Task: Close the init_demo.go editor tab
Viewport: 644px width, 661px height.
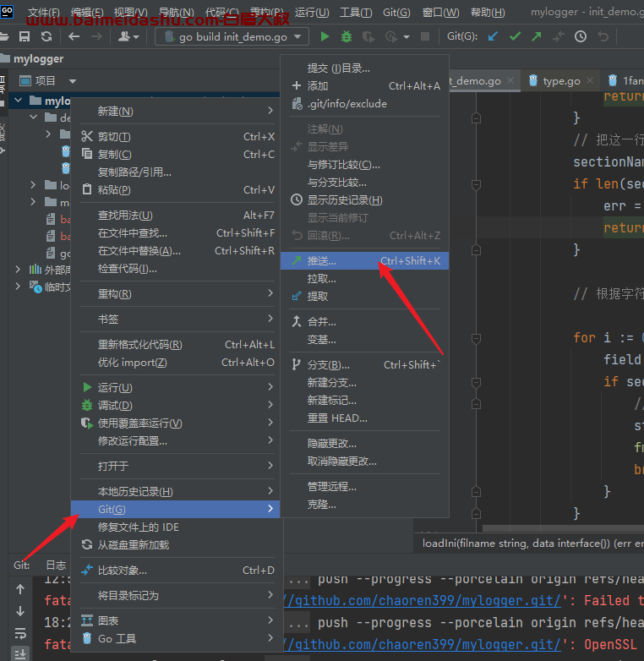Action: coord(510,80)
